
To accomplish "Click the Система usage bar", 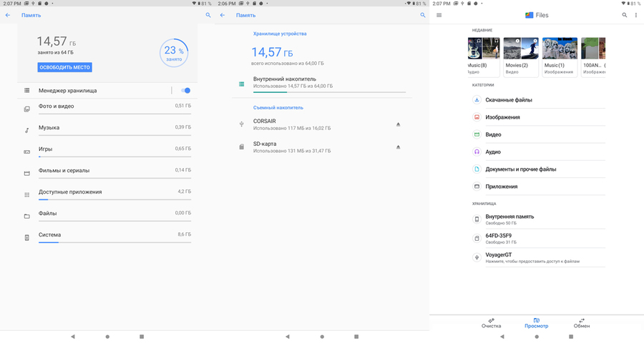I will click(x=114, y=242).
